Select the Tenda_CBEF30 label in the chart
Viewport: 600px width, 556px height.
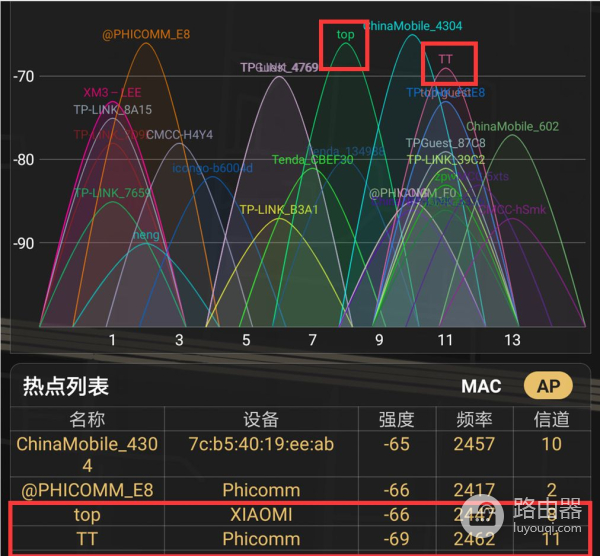(312, 159)
